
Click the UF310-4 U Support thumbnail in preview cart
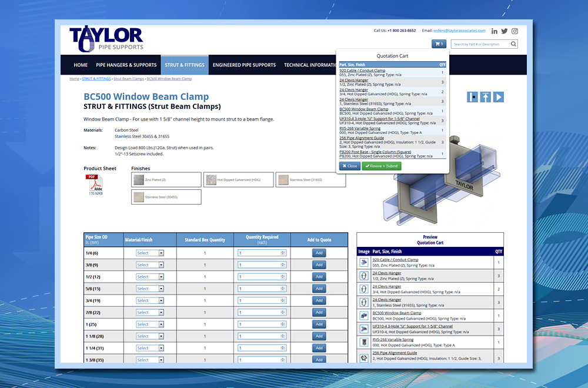tap(364, 329)
